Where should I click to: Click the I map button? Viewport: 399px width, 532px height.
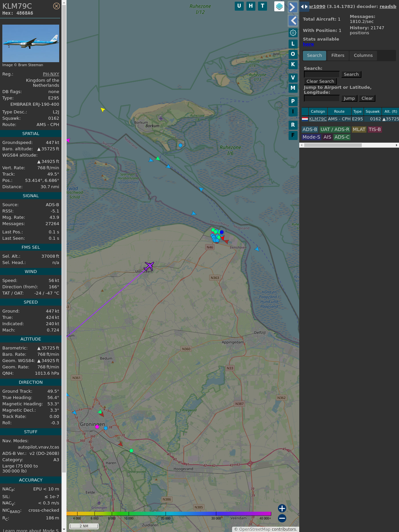293,112
